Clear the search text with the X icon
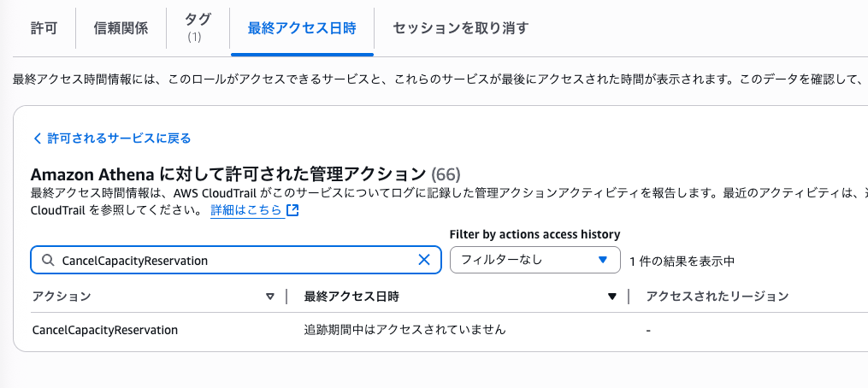 pos(424,260)
